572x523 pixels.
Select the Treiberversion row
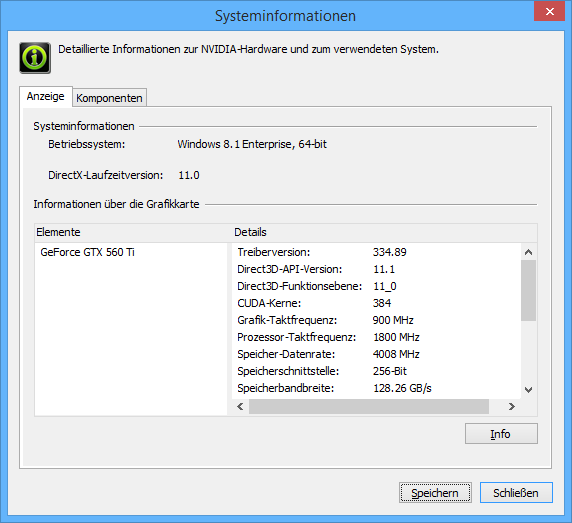[376, 252]
